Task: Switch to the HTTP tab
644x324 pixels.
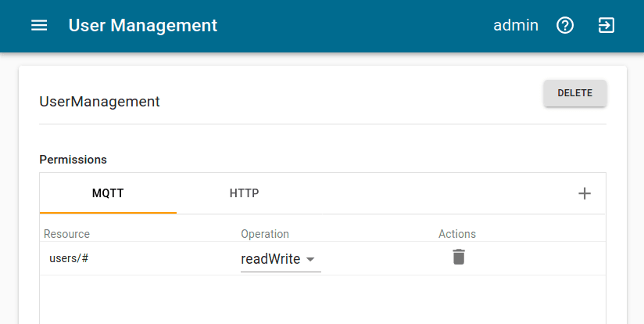Action: coord(245,193)
